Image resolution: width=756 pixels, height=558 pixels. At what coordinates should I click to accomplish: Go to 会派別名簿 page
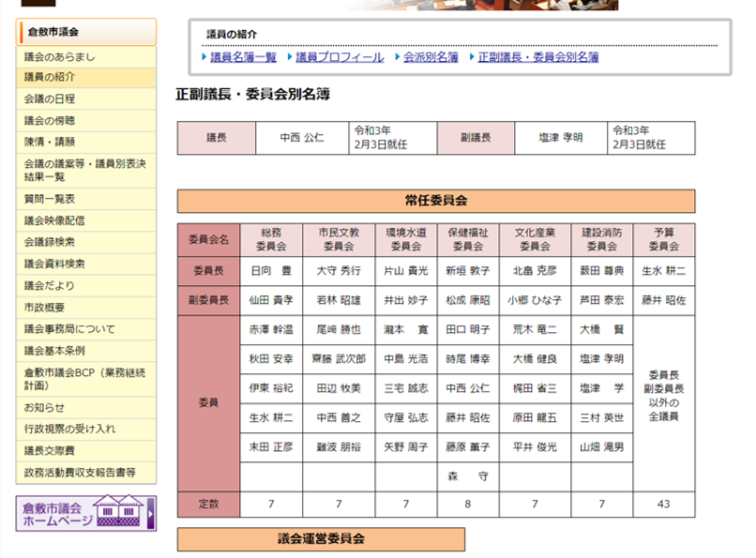click(431, 57)
